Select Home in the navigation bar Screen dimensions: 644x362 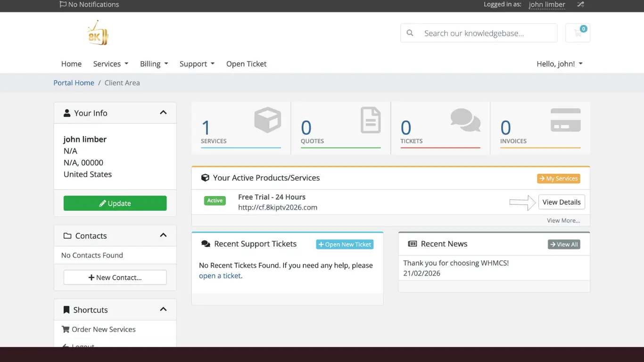[x=71, y=64]
